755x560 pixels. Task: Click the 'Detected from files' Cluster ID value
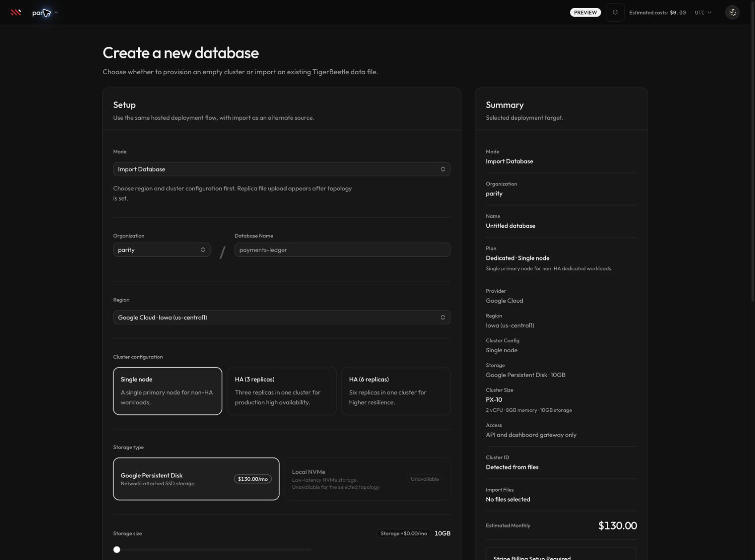point(512,467)
